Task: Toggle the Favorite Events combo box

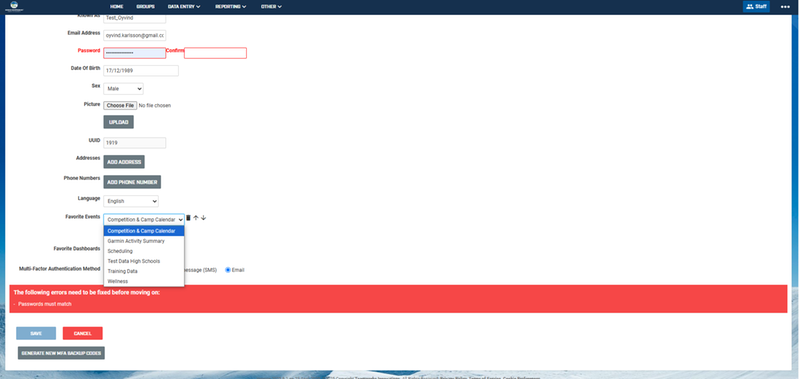Action: [144, 220]
